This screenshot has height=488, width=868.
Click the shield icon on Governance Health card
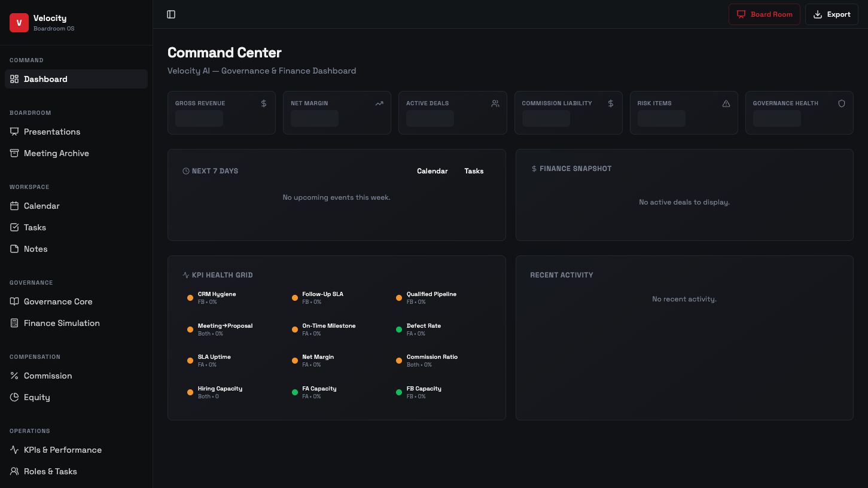(842, 103)
